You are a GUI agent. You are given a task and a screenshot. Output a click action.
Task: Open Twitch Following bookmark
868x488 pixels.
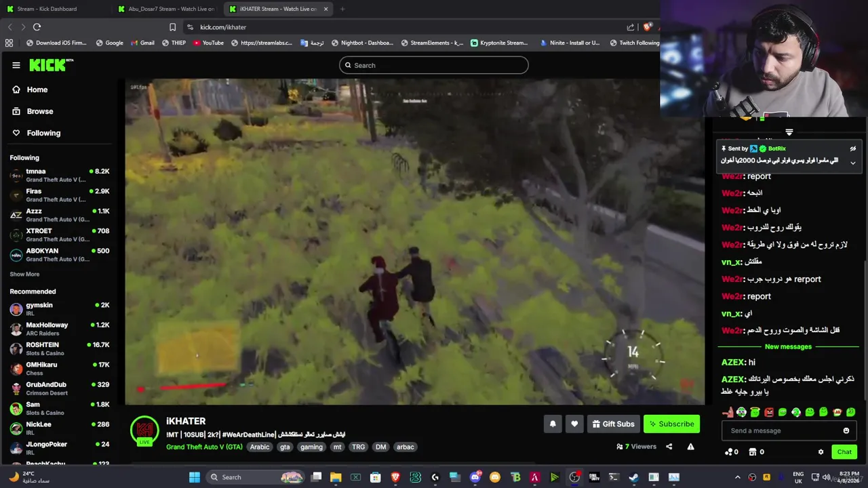(634, 43)
